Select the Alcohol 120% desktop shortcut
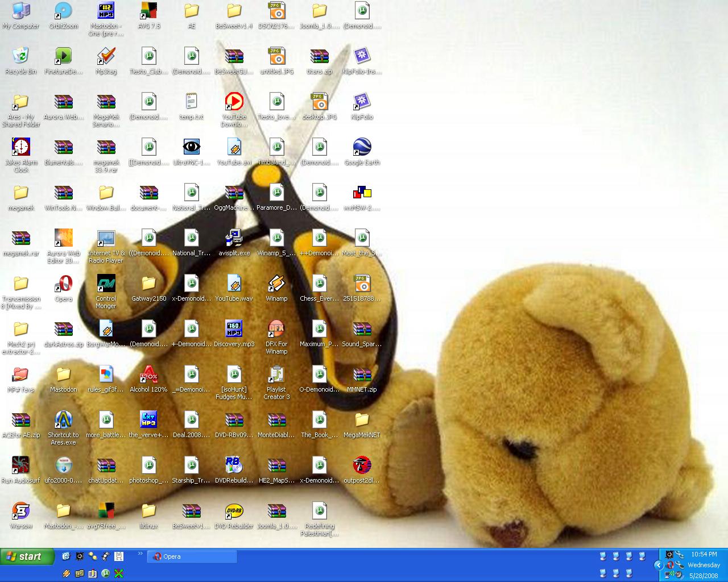The height and width of the screenshot is (582, 728). point(148,375)
